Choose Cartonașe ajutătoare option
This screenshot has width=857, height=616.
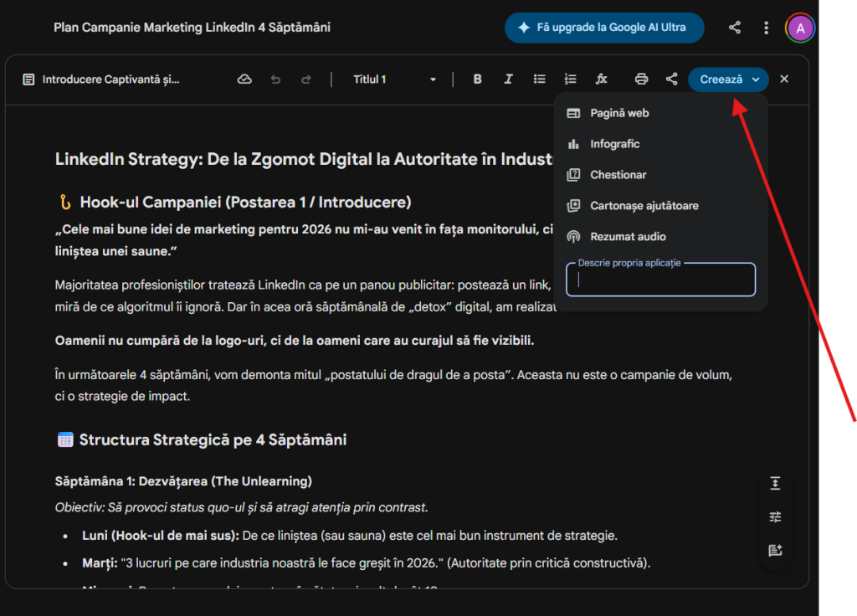click(661, 206)
